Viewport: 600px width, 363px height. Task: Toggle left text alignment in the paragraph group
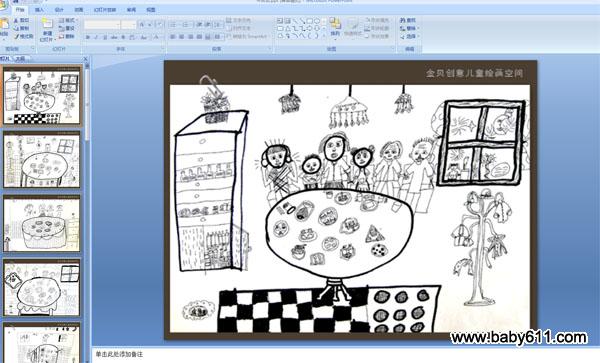click(173, 37)
